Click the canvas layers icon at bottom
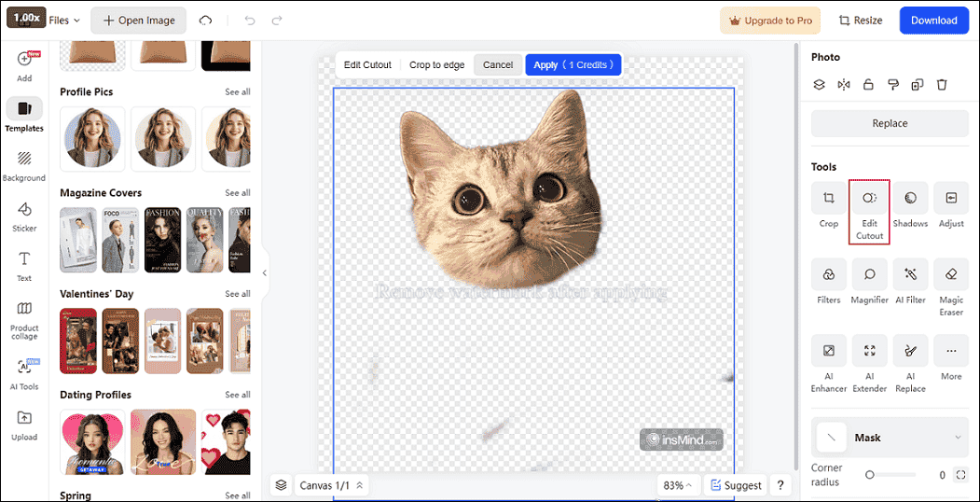This screenshot has height=502, width=980. point(282,484)
